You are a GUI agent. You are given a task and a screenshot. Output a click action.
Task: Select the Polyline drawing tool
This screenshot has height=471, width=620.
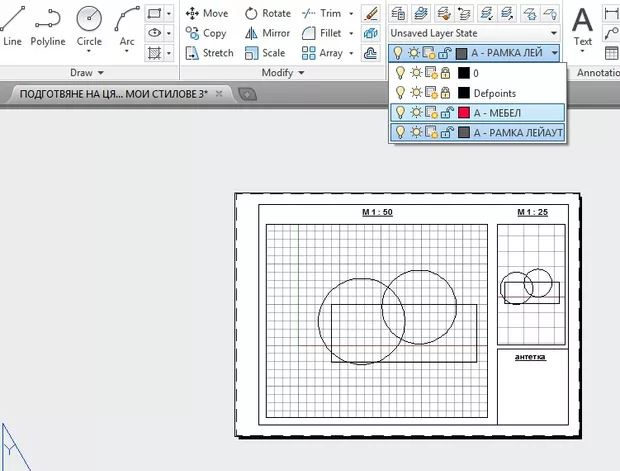[47, 25]
